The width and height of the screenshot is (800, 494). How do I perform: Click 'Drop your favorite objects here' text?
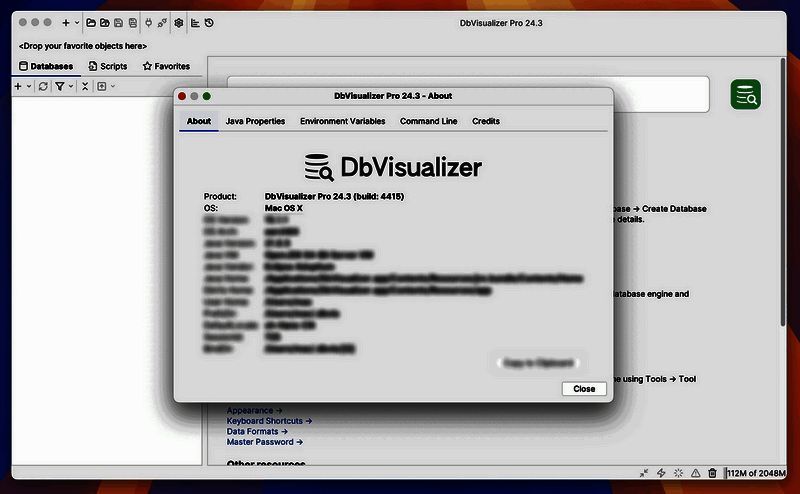(x=83, y=46)
